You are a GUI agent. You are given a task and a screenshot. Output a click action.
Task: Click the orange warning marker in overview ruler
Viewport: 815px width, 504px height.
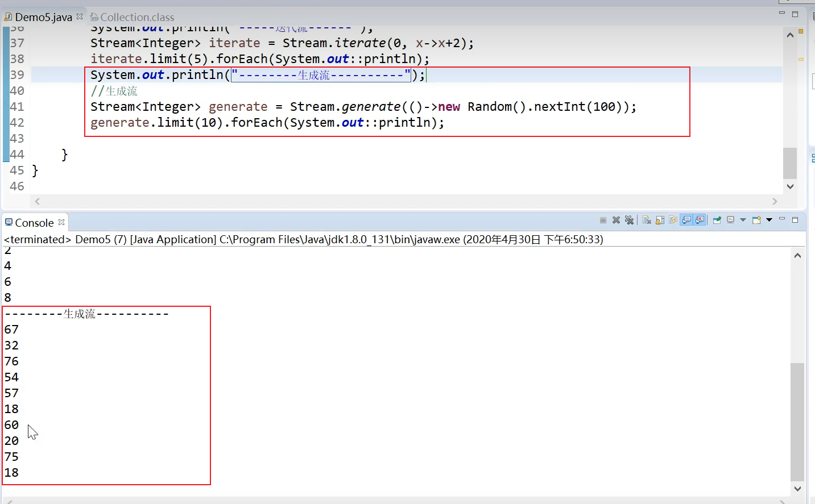pyautogui.click(x=801, y=31)
